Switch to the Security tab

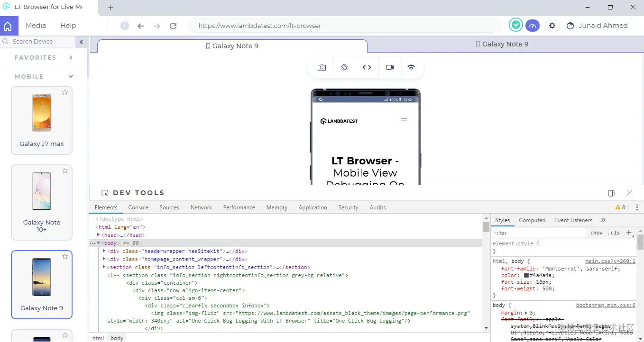[x=349, y=207]
